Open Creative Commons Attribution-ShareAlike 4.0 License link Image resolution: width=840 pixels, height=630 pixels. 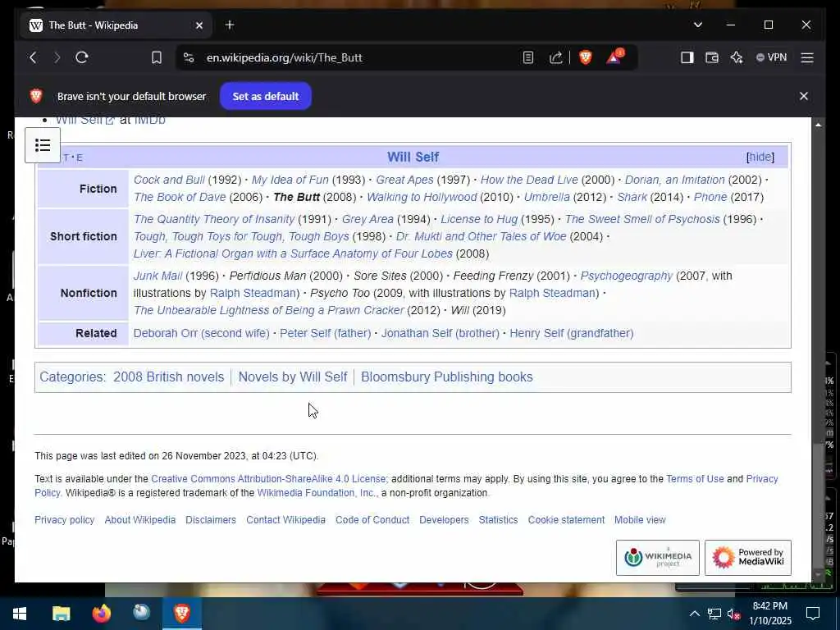[x=268, y=479]
